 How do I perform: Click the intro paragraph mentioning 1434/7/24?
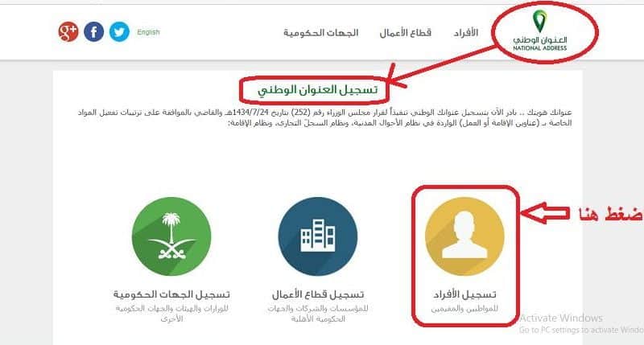tap(324, 117)
